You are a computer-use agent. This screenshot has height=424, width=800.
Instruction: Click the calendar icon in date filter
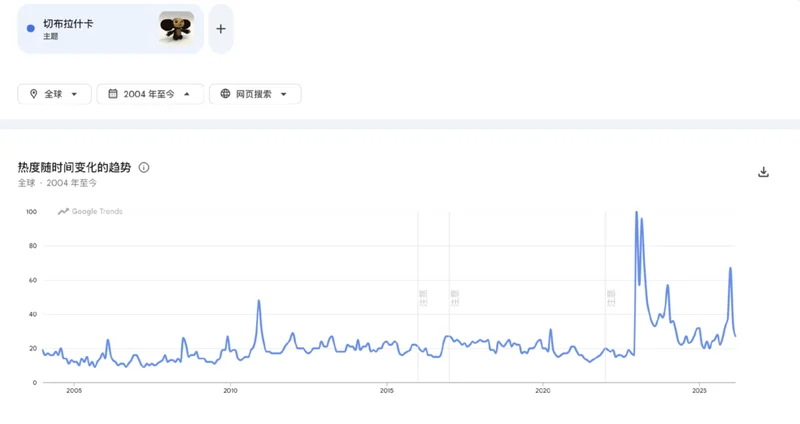[x=112, y=94]
